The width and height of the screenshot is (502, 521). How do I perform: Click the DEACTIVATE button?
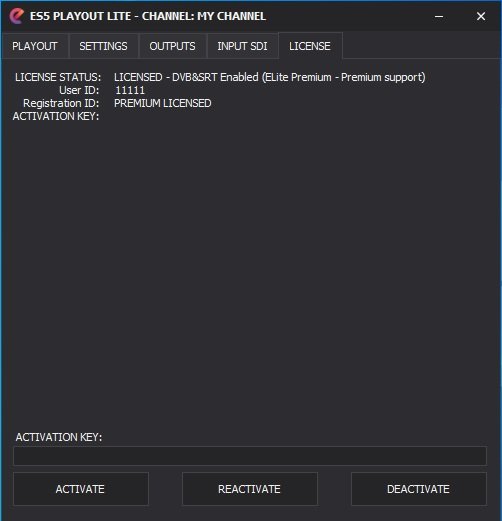(419, 489)
